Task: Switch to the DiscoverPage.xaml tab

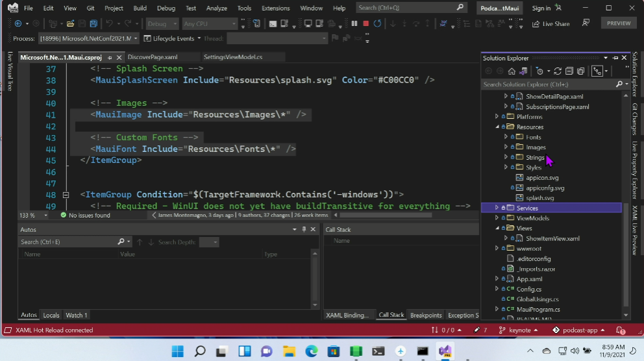Action: pos(153,57)
